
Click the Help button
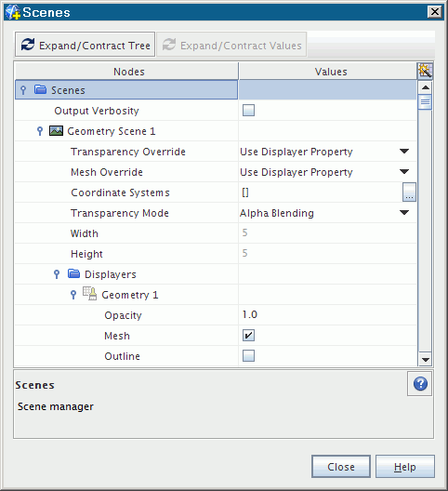(405, 467)
